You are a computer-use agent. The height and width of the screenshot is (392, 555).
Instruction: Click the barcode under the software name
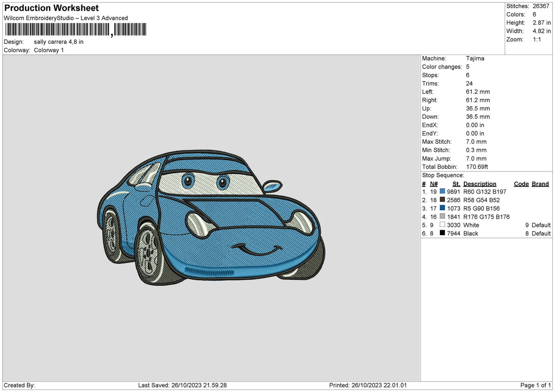tap(75, 30)
